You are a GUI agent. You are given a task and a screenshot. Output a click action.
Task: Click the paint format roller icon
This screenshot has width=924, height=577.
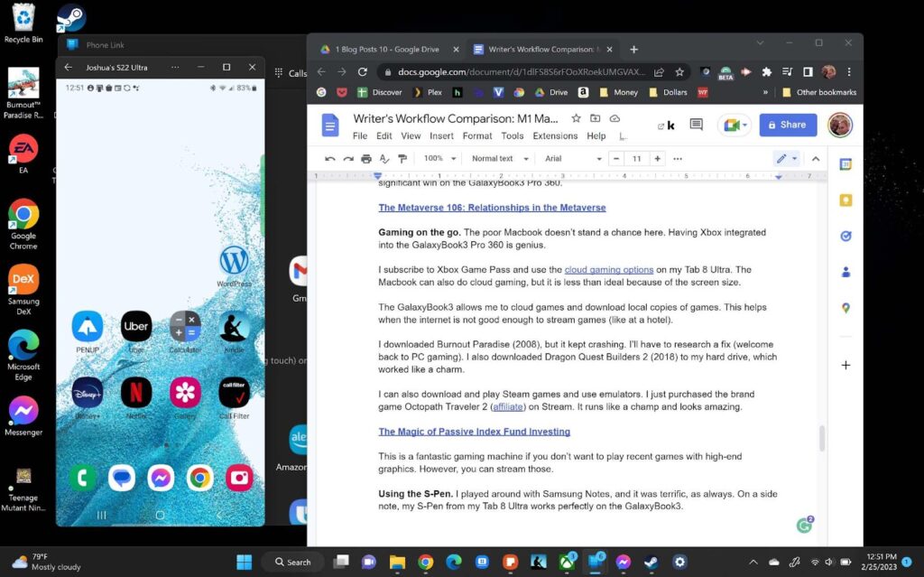404,159
